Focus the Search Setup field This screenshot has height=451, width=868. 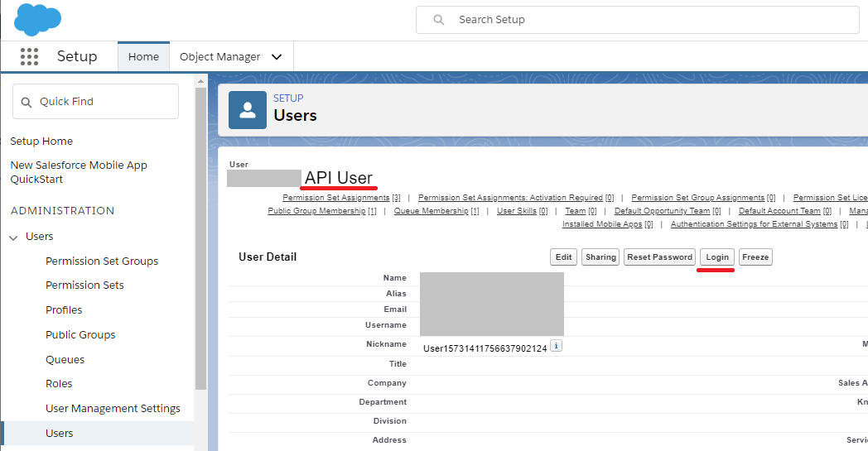(x=638, y=20)
